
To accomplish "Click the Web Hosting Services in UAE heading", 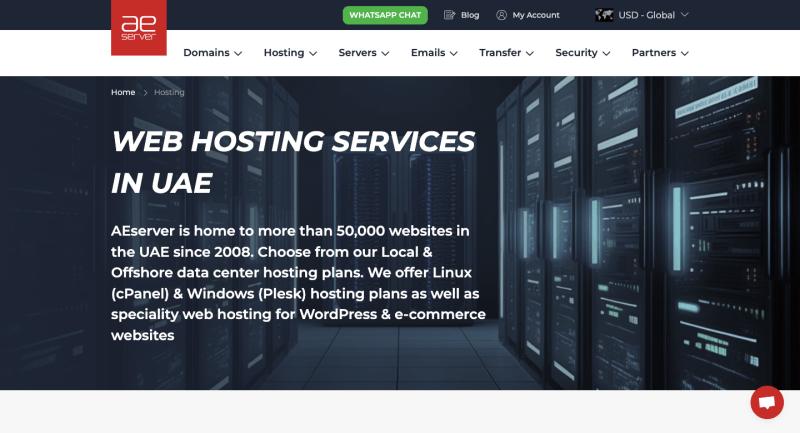I will (293, 162).
